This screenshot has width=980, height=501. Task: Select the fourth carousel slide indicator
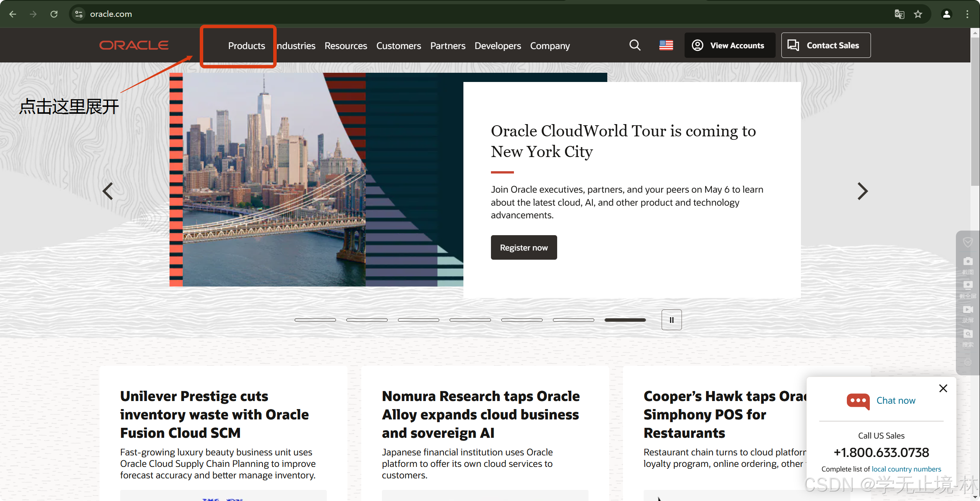point(470,320)
